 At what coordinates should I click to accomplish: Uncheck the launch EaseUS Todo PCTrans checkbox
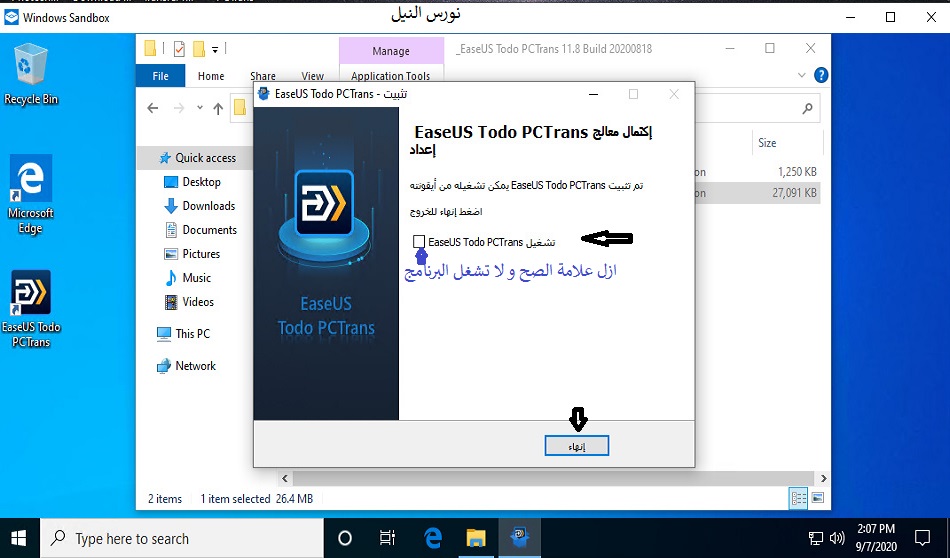418,242
